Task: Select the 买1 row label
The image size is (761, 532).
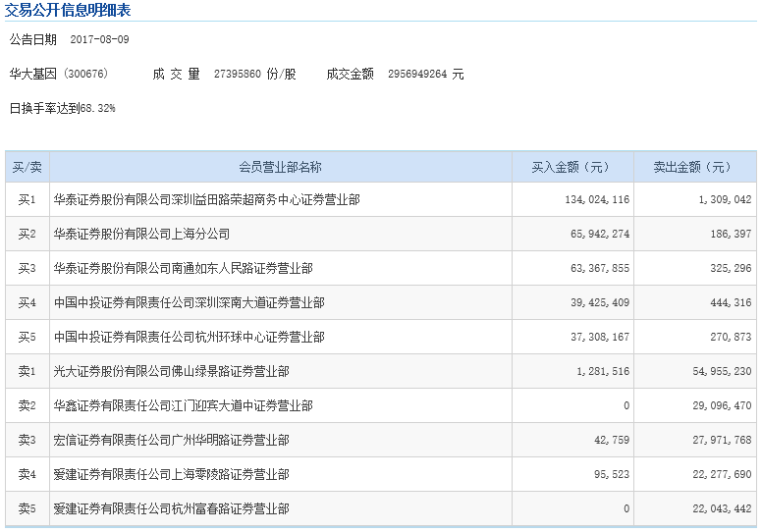Action: [27, 199]
